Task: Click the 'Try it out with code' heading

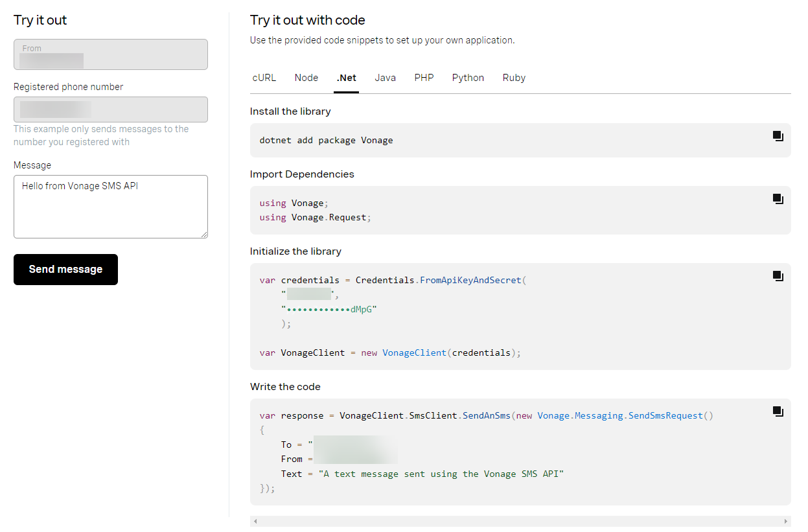Action: 308,20
